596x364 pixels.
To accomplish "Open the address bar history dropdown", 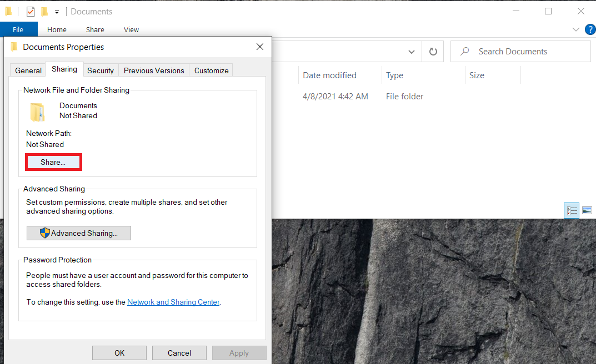I will (x=412, y=51).
